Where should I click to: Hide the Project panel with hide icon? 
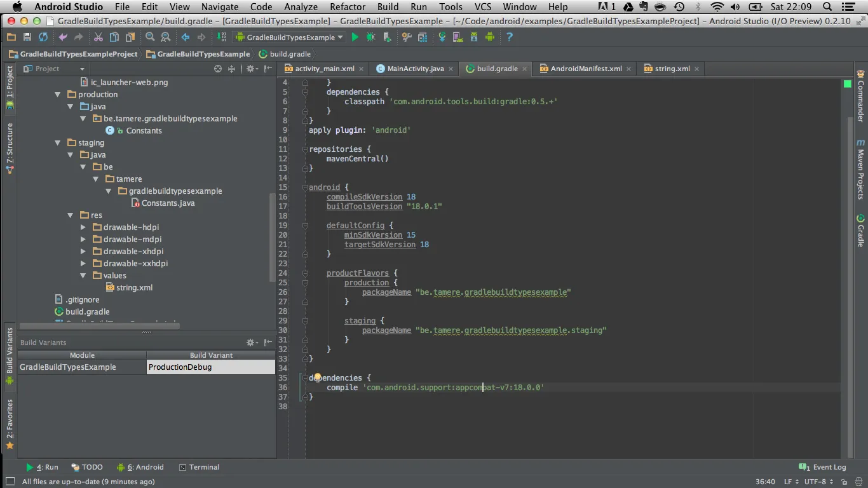(x=268, y=69)
